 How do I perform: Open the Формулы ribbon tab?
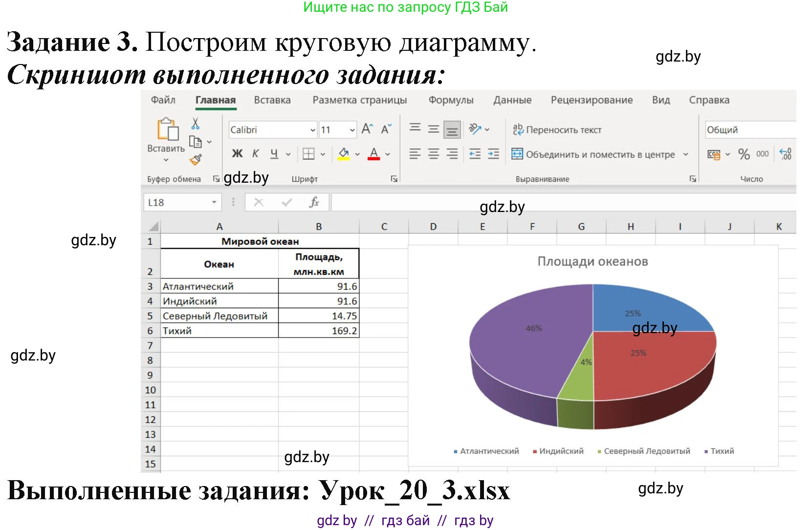[451, 100]
